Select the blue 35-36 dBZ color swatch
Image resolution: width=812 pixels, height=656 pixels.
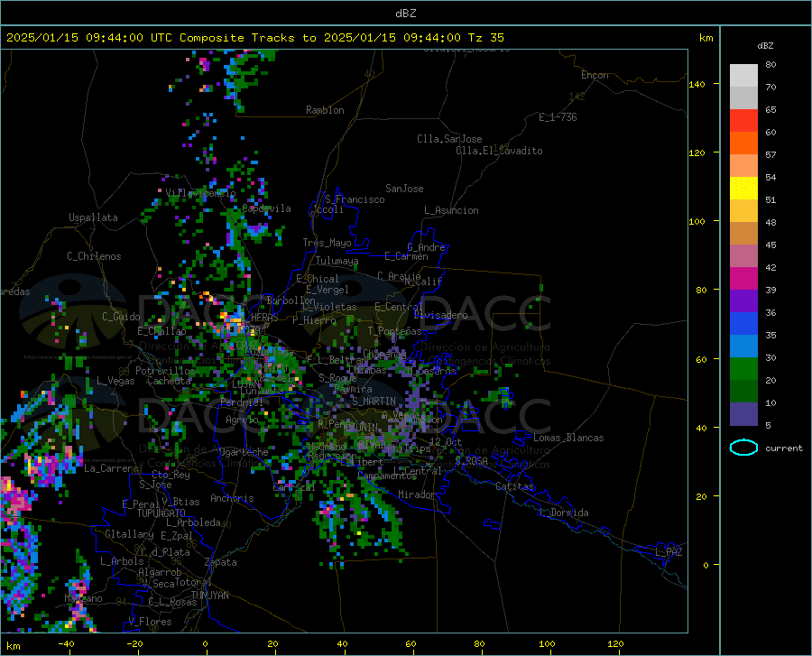click(x=743, y=324)
